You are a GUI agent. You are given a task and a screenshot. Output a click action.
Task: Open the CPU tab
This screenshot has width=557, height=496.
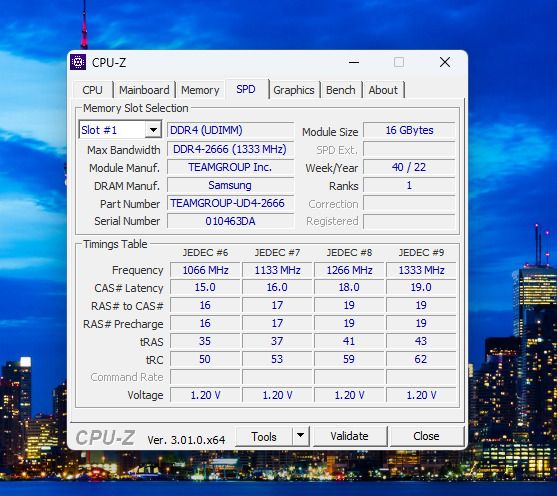tap(92, 90)
